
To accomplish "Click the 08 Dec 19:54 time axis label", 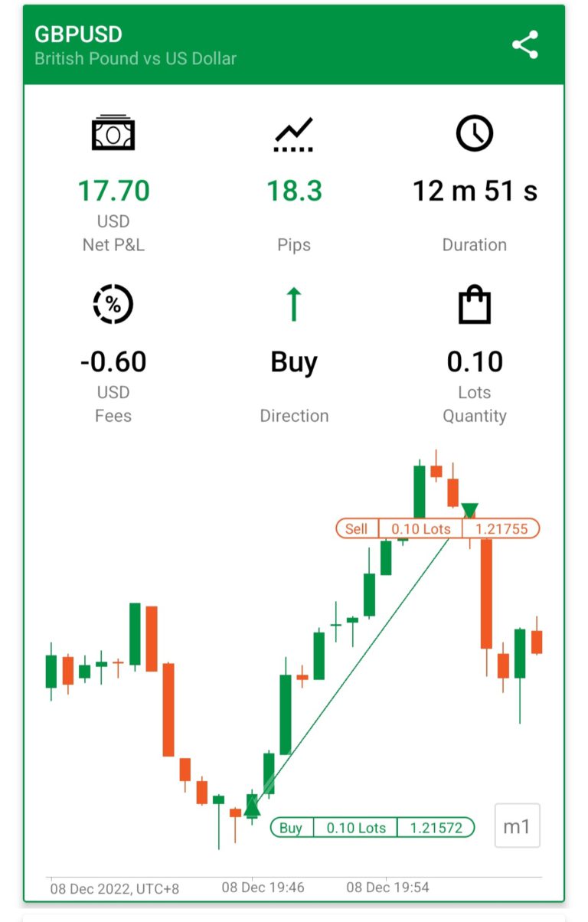I will click(x=388, y=888).
